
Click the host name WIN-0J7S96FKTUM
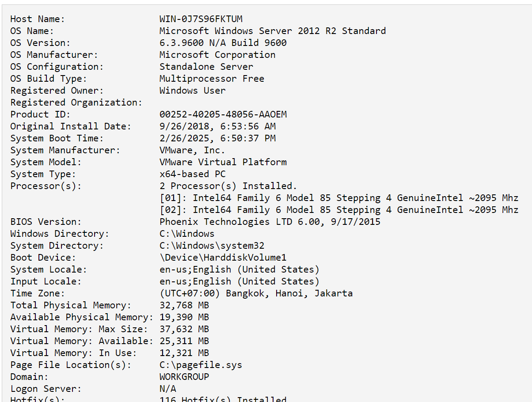tap(201, 19)
